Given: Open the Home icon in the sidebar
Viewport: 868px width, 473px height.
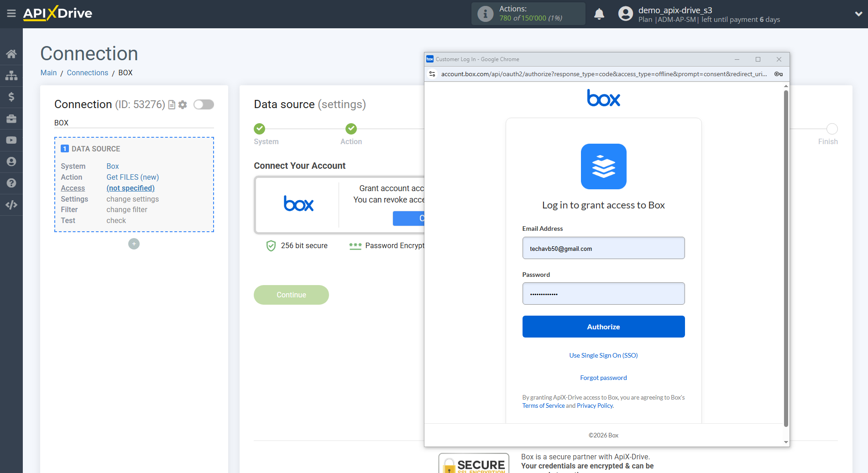Looking at the screenshot, I should pyautogui.click(x=11, y=53).
